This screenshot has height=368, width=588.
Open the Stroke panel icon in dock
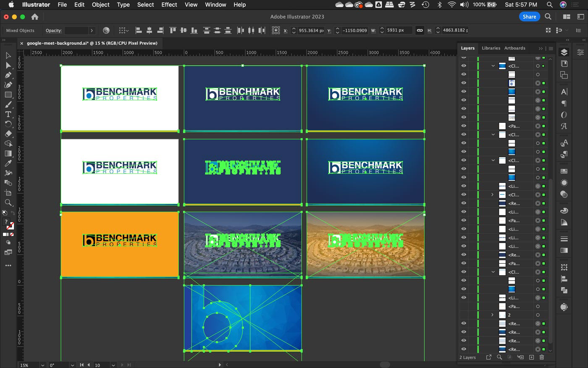564,239
